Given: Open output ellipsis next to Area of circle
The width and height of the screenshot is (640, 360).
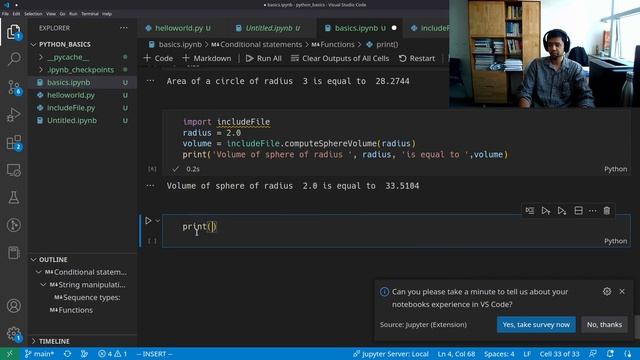Looking at the screenshot, I should coord(151,81).
